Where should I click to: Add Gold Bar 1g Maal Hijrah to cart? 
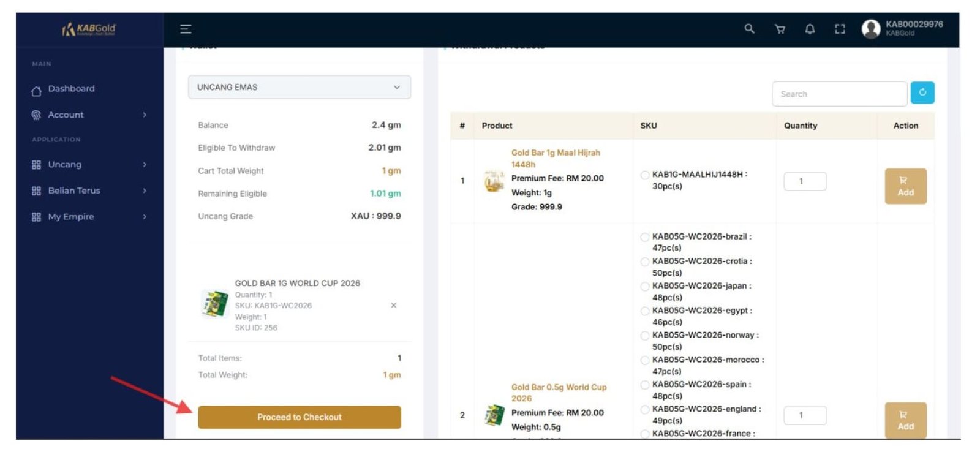[x=905, y=186]
